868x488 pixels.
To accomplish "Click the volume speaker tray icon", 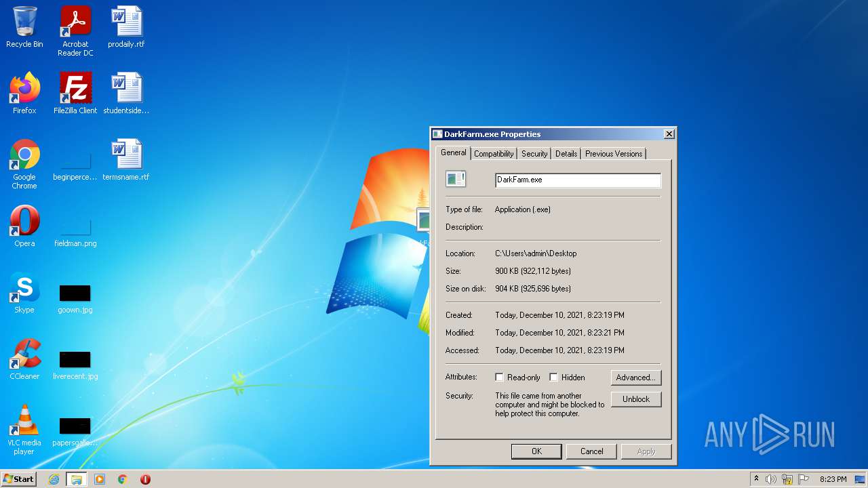I will (x=770, y=479).
